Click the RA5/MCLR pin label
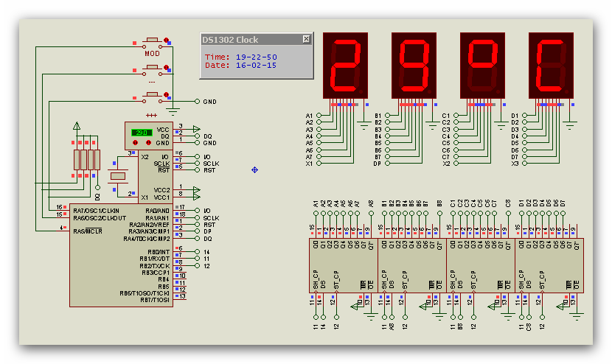This screenshot has height=364, width=612. [x=88, y=231]
